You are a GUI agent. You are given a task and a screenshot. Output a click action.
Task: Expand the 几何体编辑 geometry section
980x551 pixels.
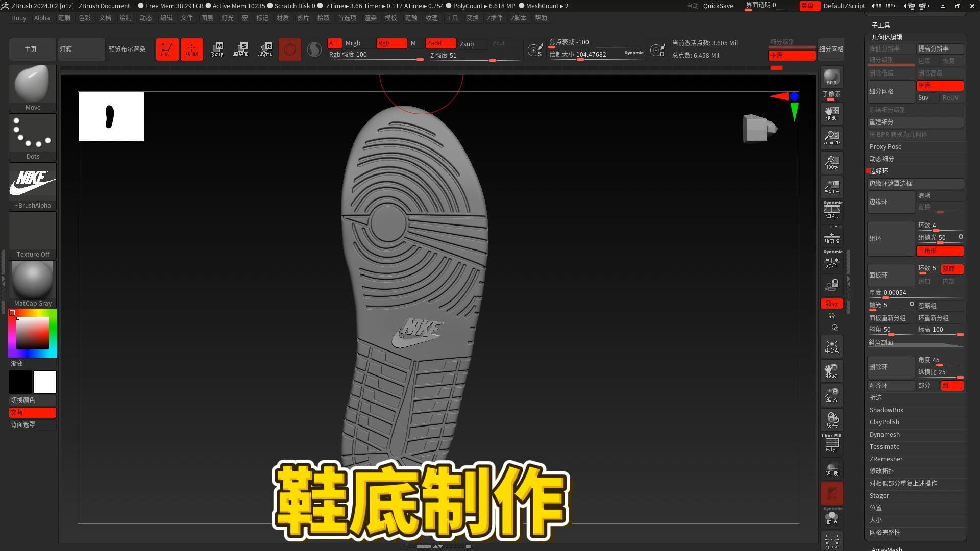pyautogui.click(x=887, y=37)
